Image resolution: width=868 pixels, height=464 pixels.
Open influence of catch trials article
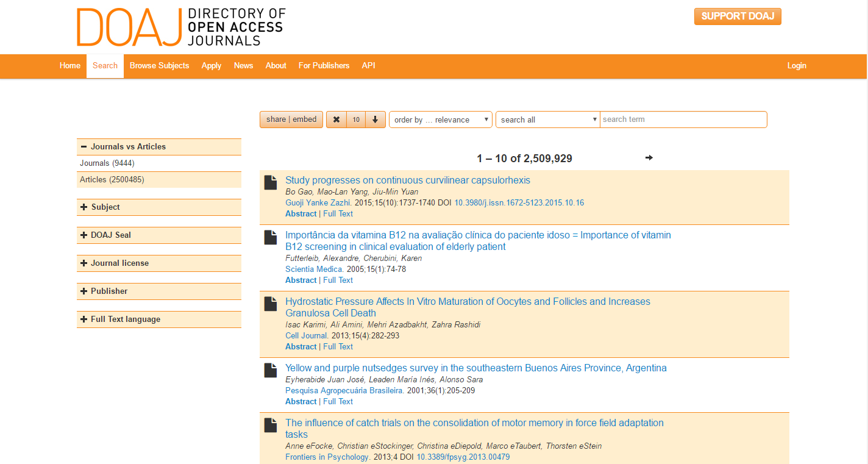coord(474,429)
